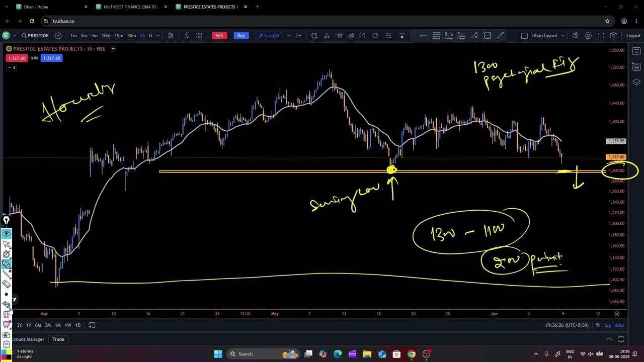Expand the dropdown arrow next to Scalper
This screenshot has width=644, height=362.
(289, 36)
